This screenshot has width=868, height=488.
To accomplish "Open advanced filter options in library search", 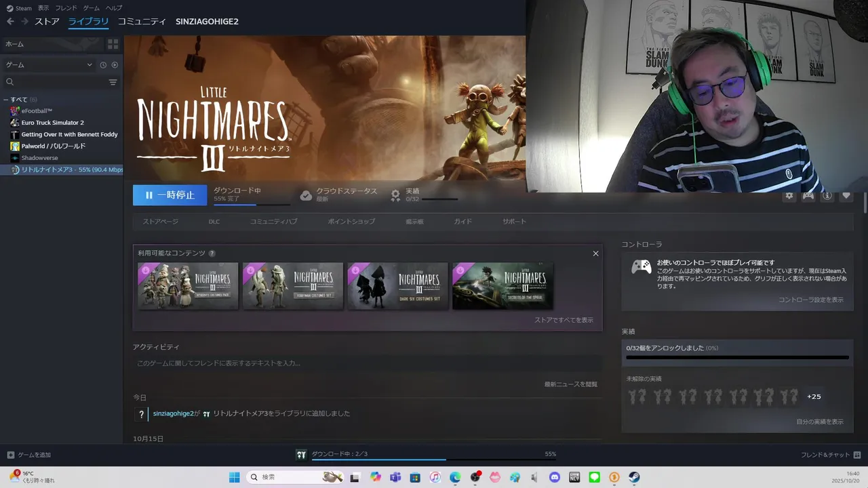I will tap(113, 82).
